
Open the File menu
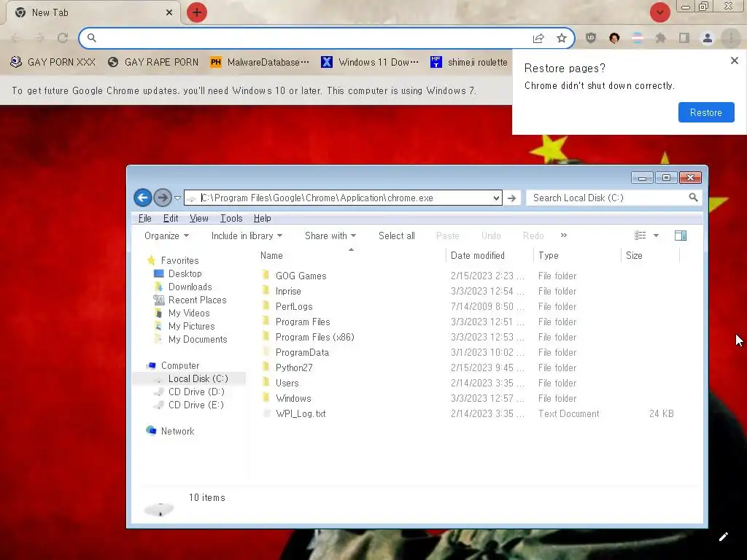pos(145,218)
